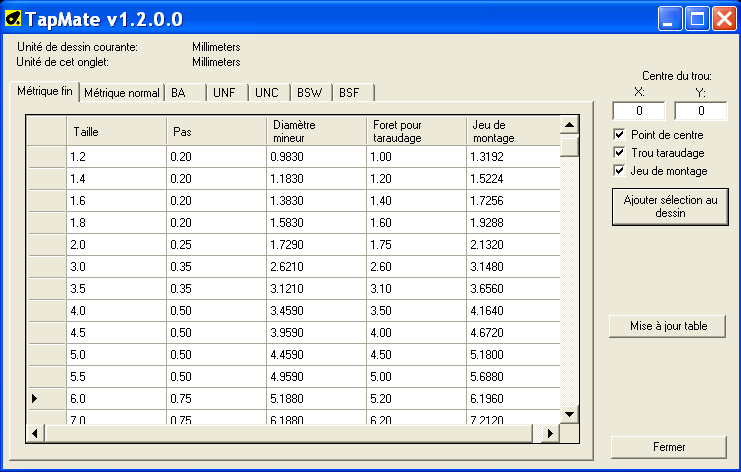
Task: Click the Diamètre mineur cell 3.4590
Action: (x=316, y=311)
